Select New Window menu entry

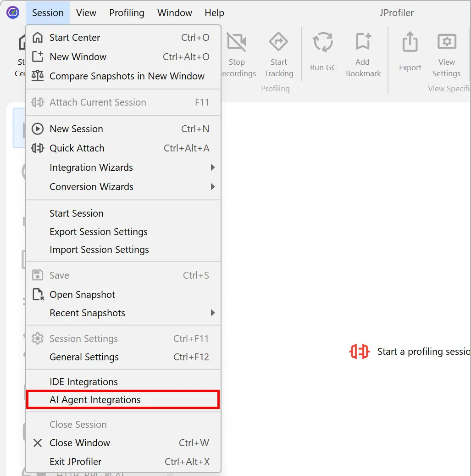click(x=123, y=57)
